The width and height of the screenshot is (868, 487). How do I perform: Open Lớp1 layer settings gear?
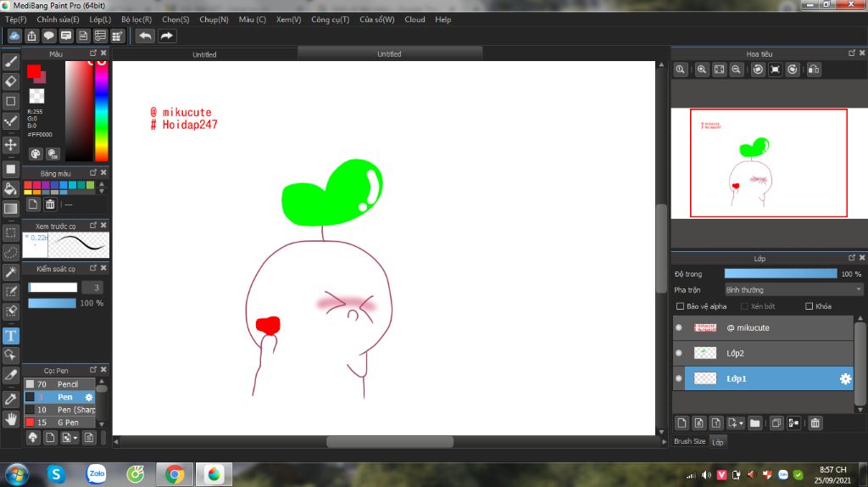[x=845, y=378]
